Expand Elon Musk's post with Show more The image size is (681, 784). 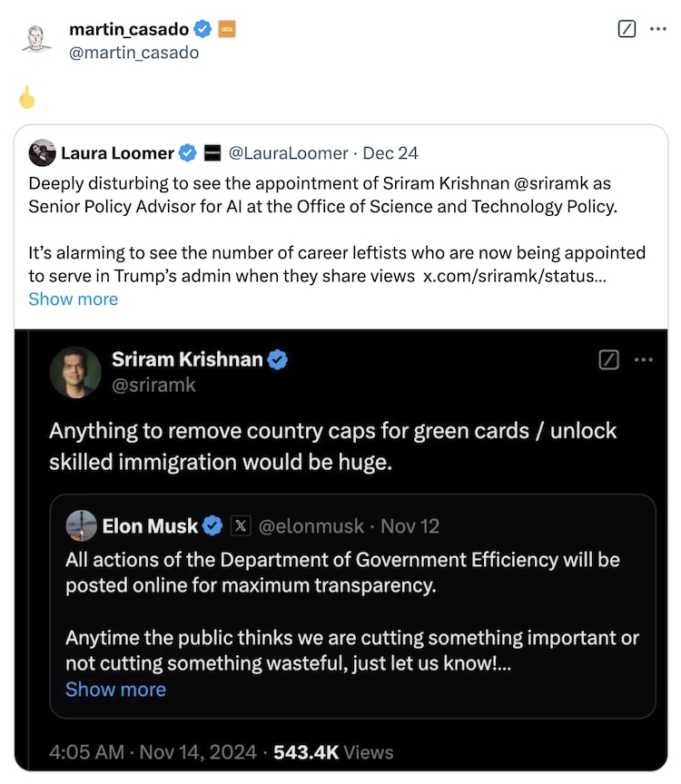coord(115,689)
